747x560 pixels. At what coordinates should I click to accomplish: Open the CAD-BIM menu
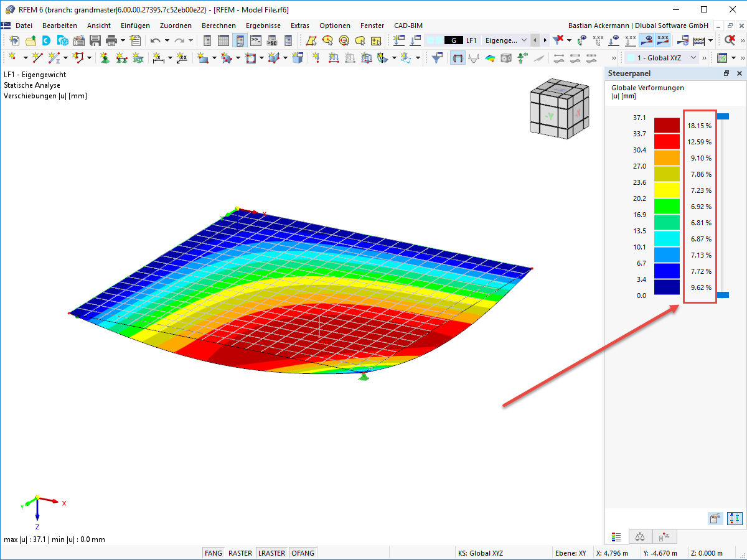(408, 26)
